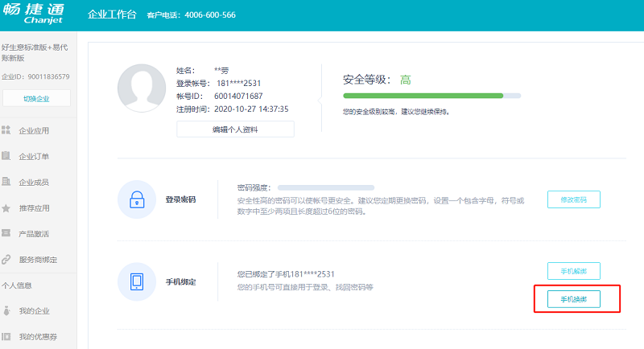Click the 服务商绑定 link icon
The image size is (644, 349).
point(6,259)
